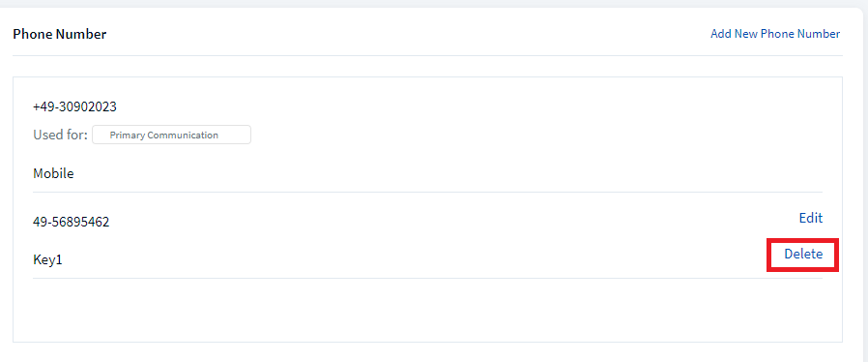This screenshot has height=362, width=868.
Task: Click gray page background above the panel
Action: coord(434,3)
